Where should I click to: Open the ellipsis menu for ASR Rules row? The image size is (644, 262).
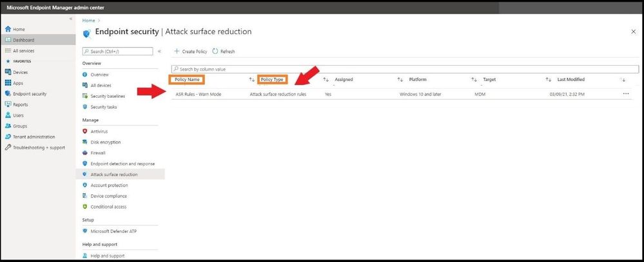(x=625, y=94)
